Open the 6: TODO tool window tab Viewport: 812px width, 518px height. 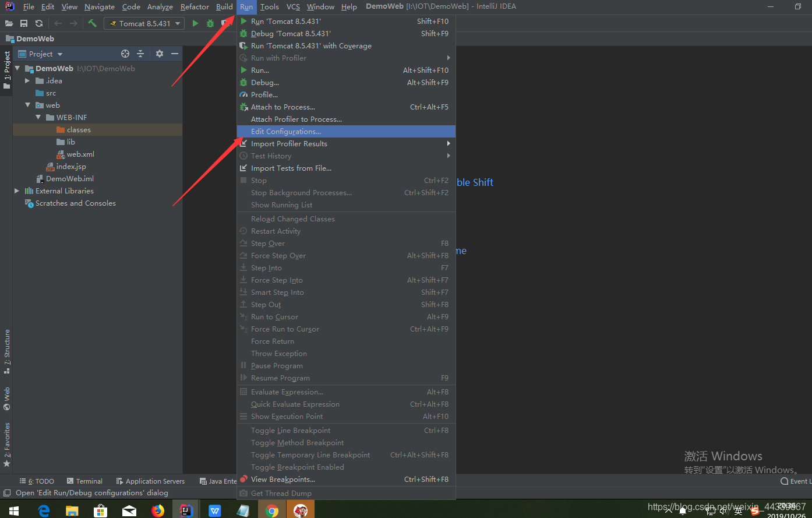click(37, 481)
